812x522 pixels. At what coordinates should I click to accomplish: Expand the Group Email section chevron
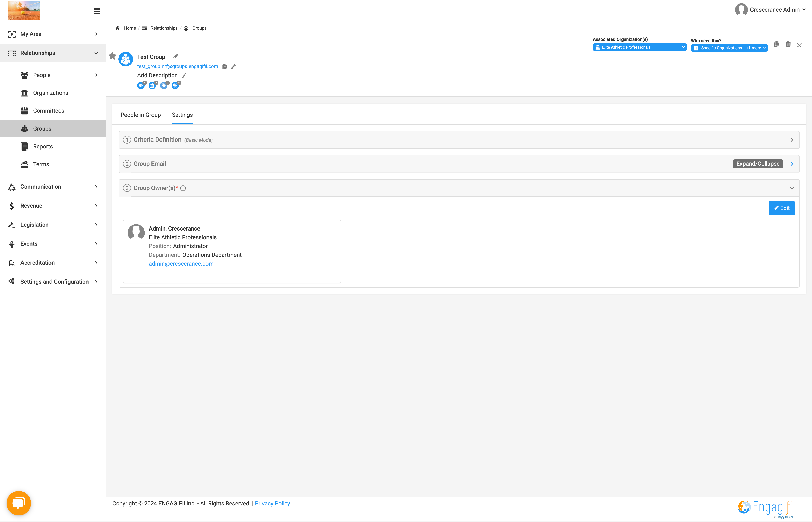(x=792, y=164)
